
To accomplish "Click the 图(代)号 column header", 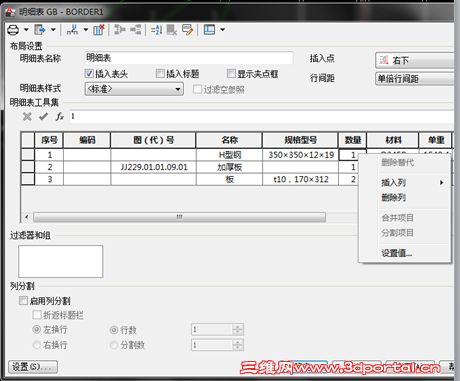I will pos(153,140).
